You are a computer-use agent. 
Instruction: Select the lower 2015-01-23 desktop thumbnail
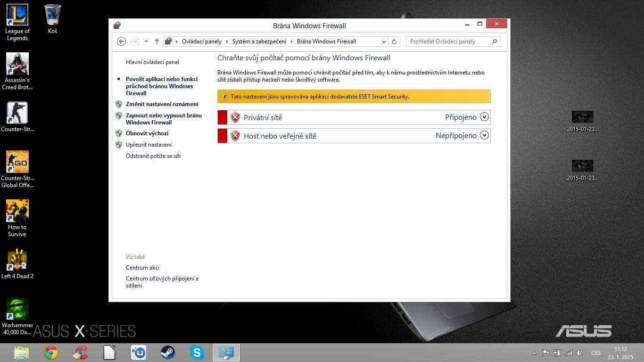(x=582, y=171)
